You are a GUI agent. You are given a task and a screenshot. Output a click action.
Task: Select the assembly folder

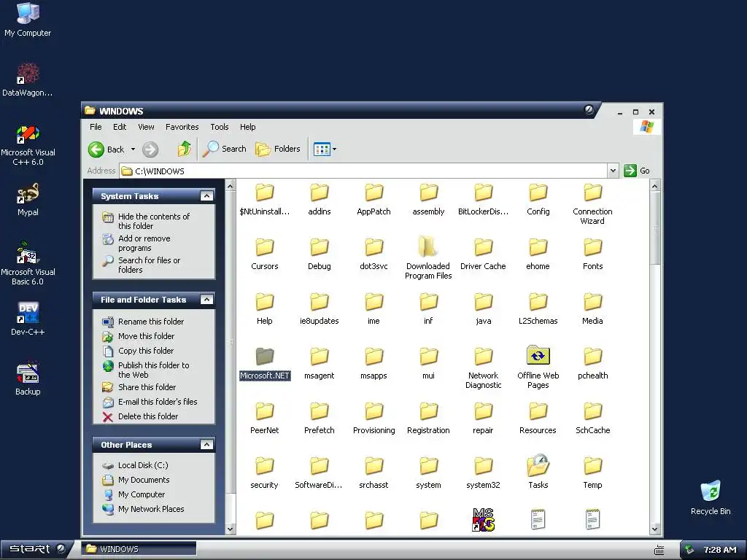coord(428,198)
